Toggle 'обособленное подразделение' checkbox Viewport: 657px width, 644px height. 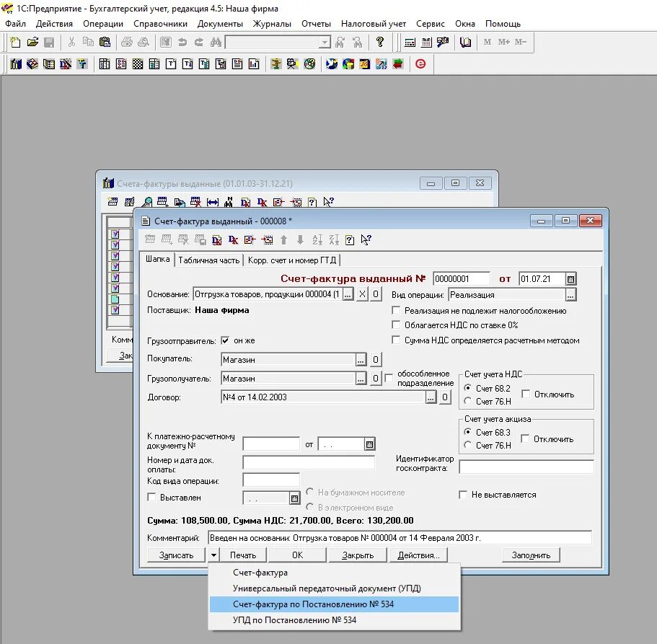point(389,378)
